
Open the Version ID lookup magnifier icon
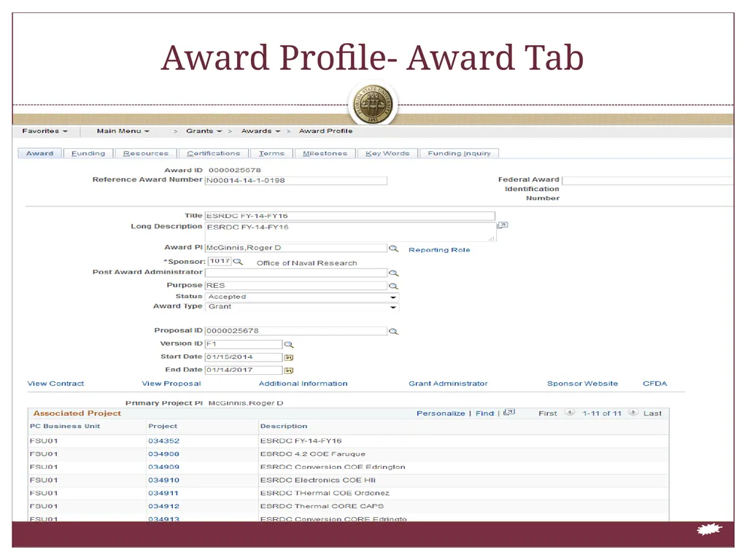289,344
